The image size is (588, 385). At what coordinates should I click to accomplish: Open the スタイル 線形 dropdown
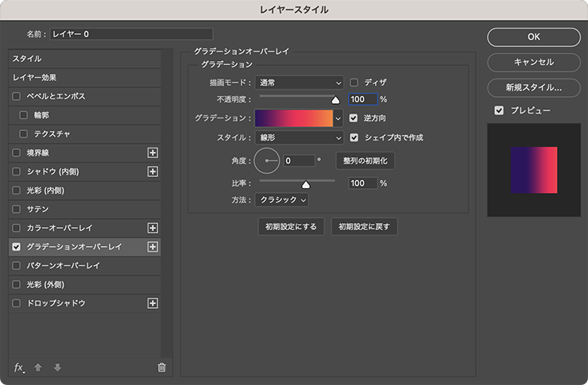(299, 137)
